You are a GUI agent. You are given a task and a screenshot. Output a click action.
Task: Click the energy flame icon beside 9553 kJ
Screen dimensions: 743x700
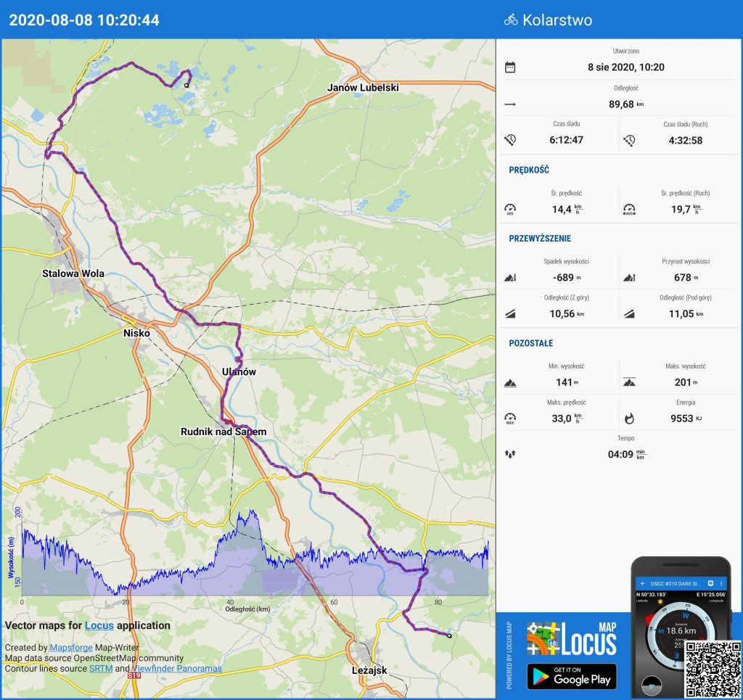629,418
